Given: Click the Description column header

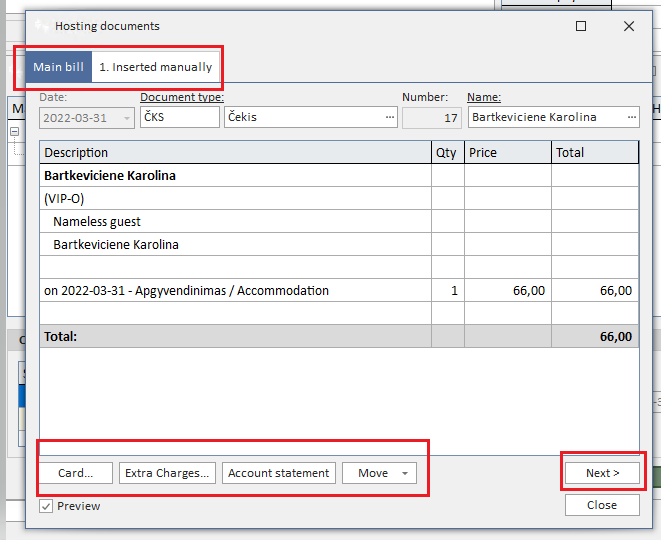Looking at the screenshot, I should tap(235, 152).
